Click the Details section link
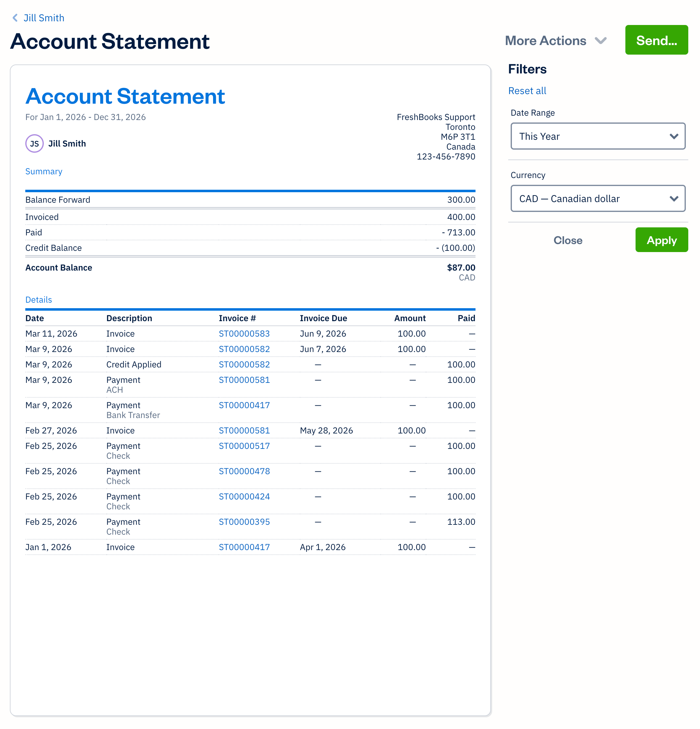This screenshot has width=700, height=729. coord(39,300)
